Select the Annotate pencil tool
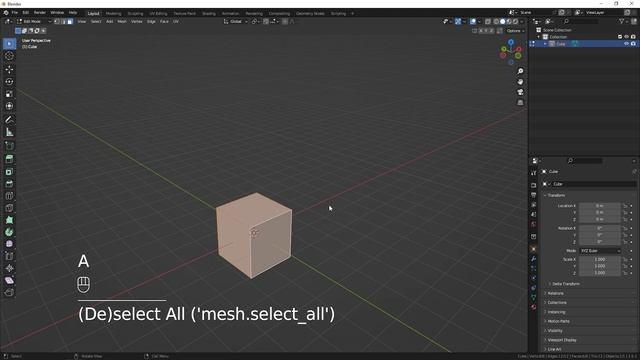The width and height of the screenshot is (640, 360). pos(9,120)
